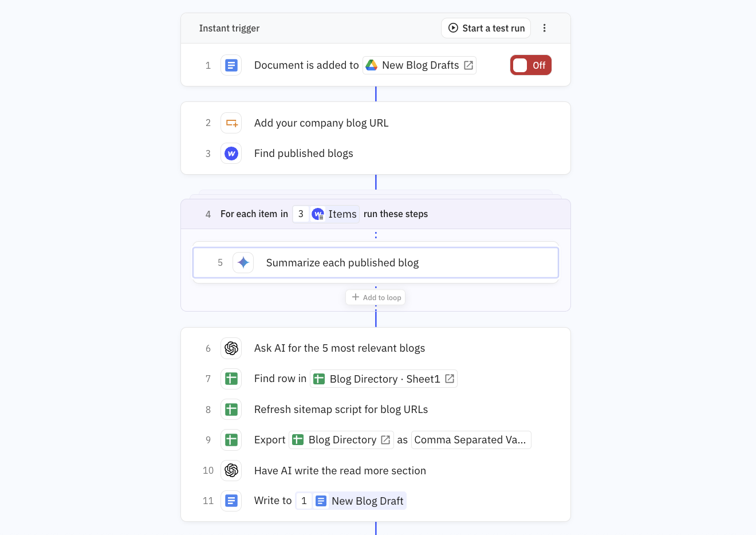Click the orange Formatter icon on step 2

click(231, 123)
